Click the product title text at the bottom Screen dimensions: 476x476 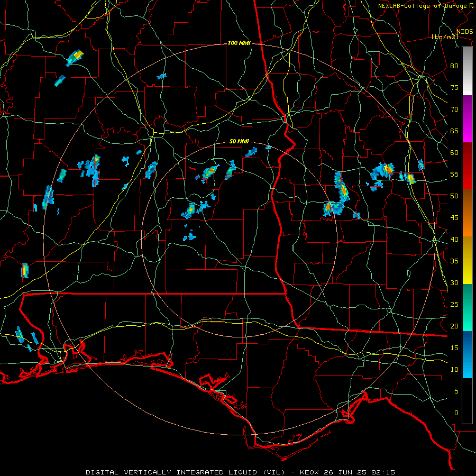tap(240, 472)
